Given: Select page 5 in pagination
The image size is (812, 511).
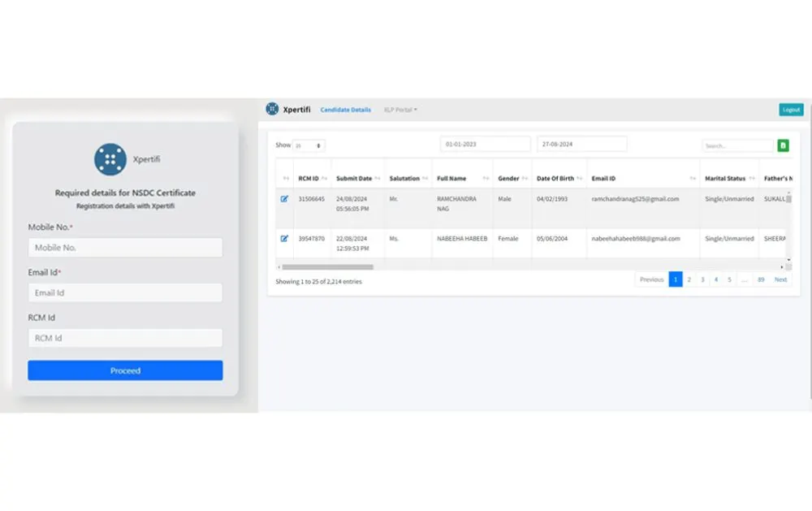Looking at the screenshot, I should 730,279.
